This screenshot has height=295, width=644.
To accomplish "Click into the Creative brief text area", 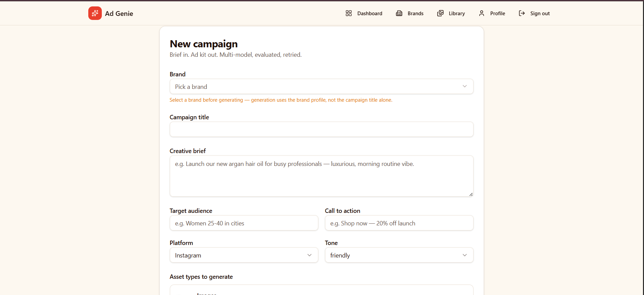I will tap(321, 176).
